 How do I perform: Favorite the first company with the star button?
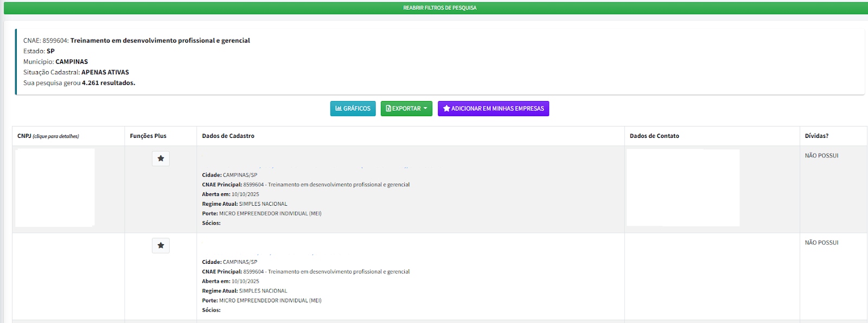[x=161, y=159]
